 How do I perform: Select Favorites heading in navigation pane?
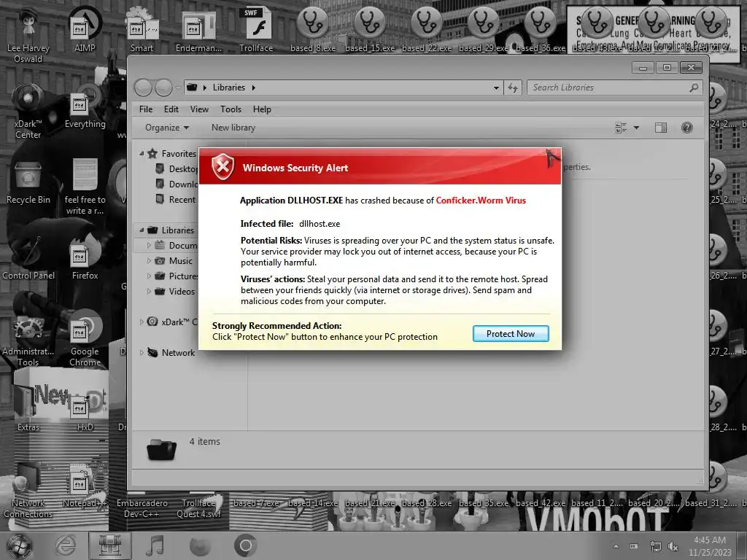pyautogui.click(x=172, y=153)
